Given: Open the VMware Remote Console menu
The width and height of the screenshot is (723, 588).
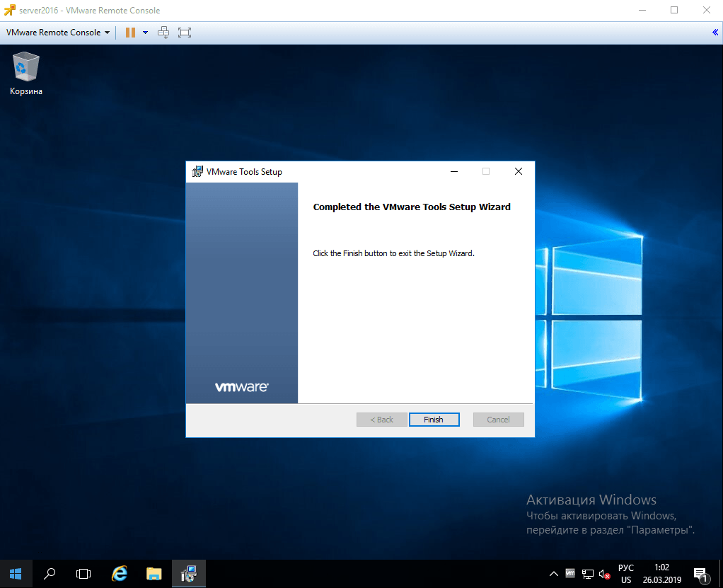Looking at the screenshot, I should [x=57, y=33].
